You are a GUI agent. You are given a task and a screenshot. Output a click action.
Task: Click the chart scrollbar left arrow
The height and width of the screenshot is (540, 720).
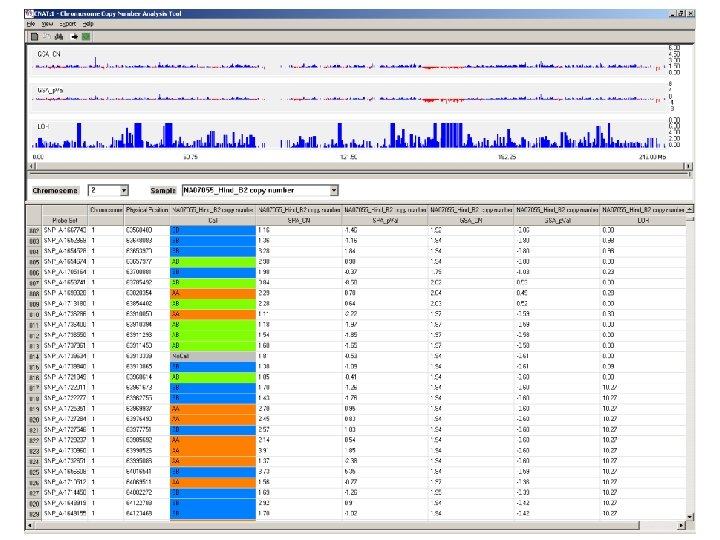click(x=32, y=166)
